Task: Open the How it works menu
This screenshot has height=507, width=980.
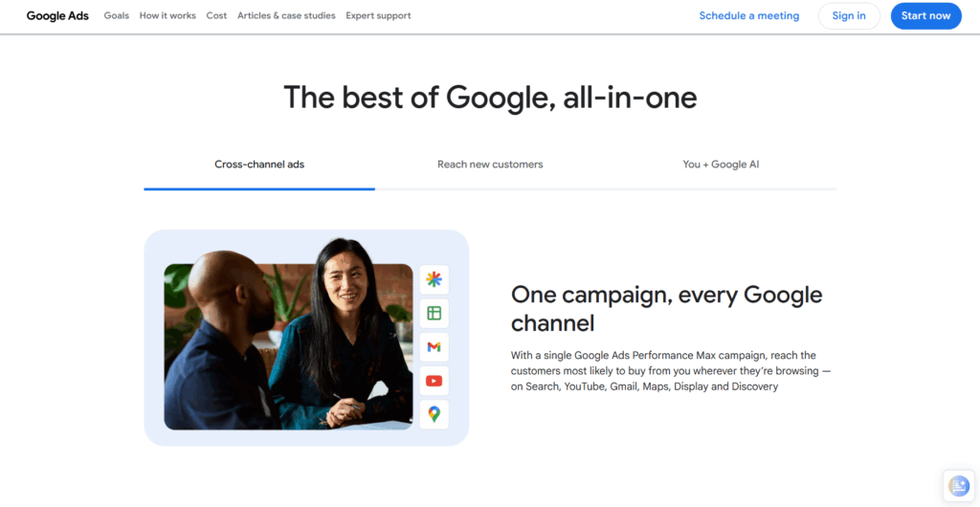Action: point(167,15)
